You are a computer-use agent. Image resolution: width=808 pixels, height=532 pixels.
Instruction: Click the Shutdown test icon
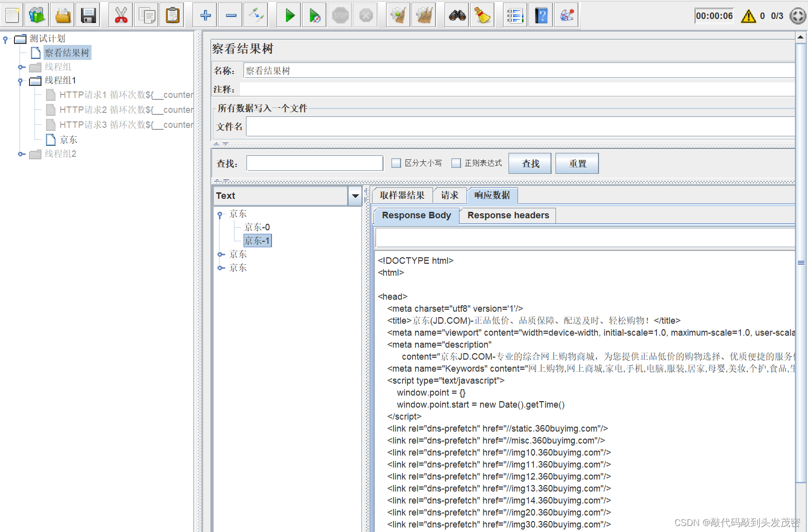(x=365, y=15)
